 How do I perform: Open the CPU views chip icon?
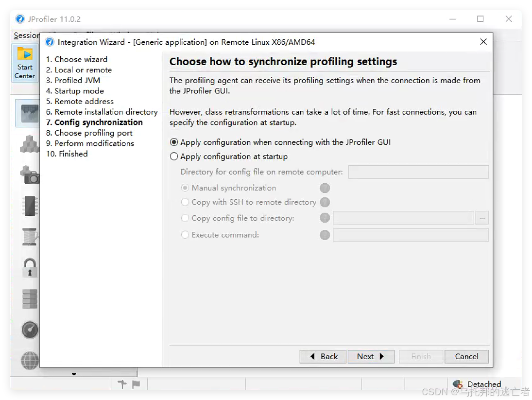pos(30,206)
